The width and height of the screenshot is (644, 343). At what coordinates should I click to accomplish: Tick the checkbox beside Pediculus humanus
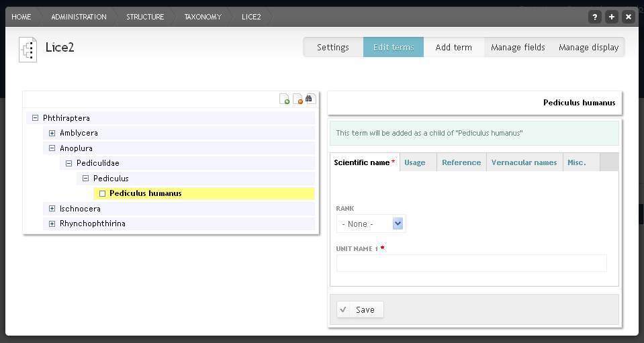[102, 194]
